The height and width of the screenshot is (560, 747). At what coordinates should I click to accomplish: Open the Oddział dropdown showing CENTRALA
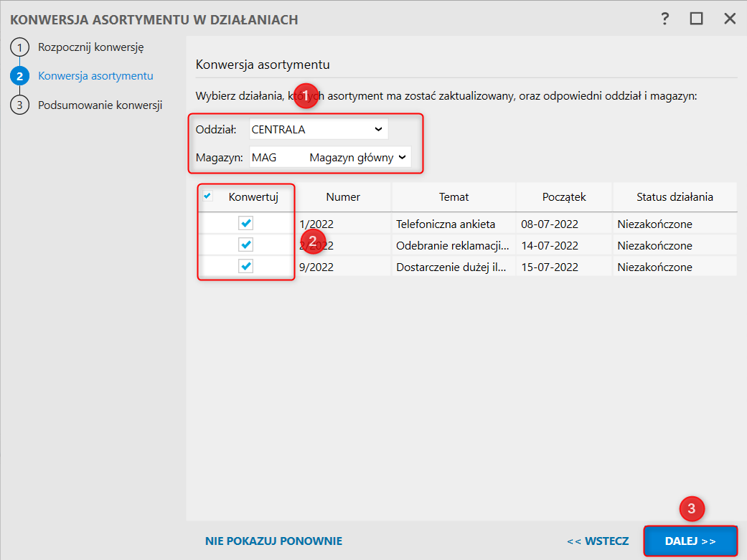point(318,130)
